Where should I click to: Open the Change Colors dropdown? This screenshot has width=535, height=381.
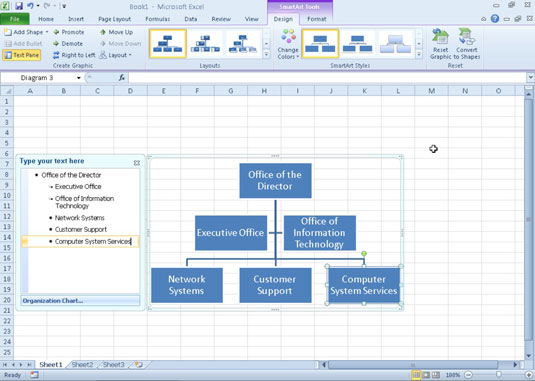[288, 44]
